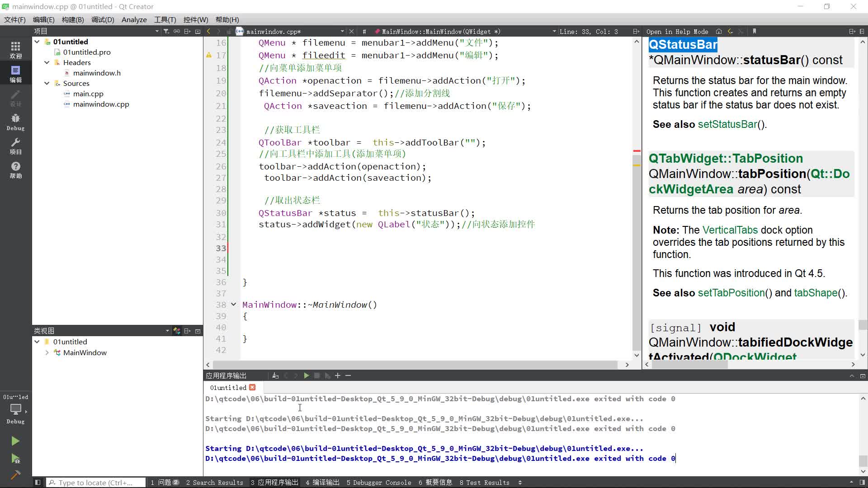Screen dimensions: 868x488
Task: Maximize the output pane
Action: [852, 375]
